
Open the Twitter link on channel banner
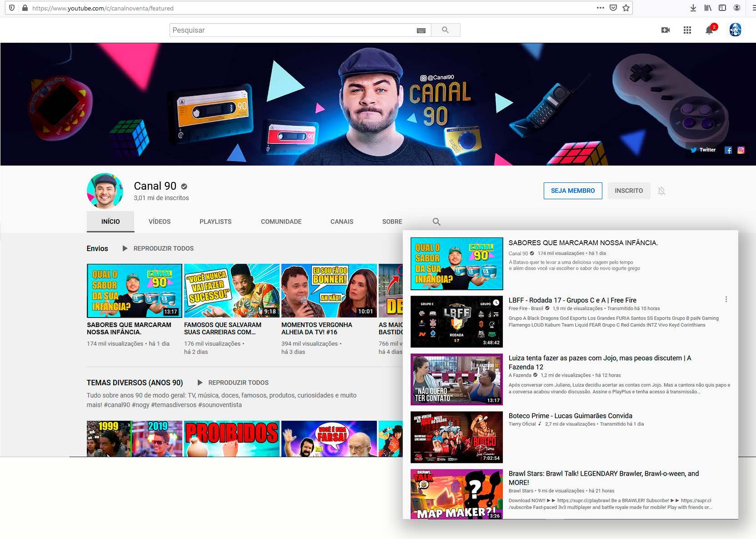pos(703,150)
